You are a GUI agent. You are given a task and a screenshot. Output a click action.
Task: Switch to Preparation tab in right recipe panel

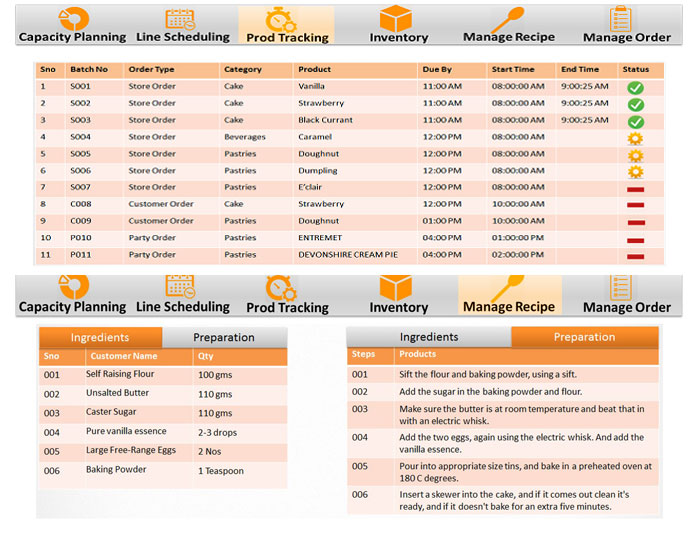tap(585, 337)
